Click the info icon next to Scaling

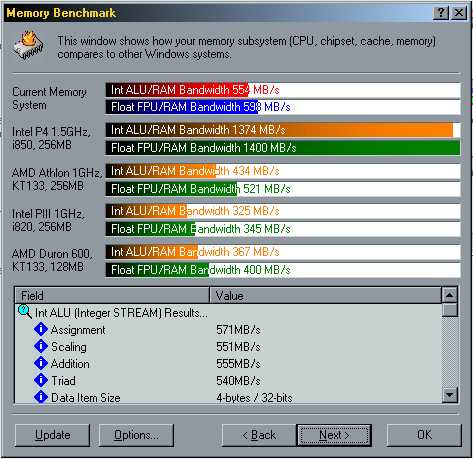41,346
